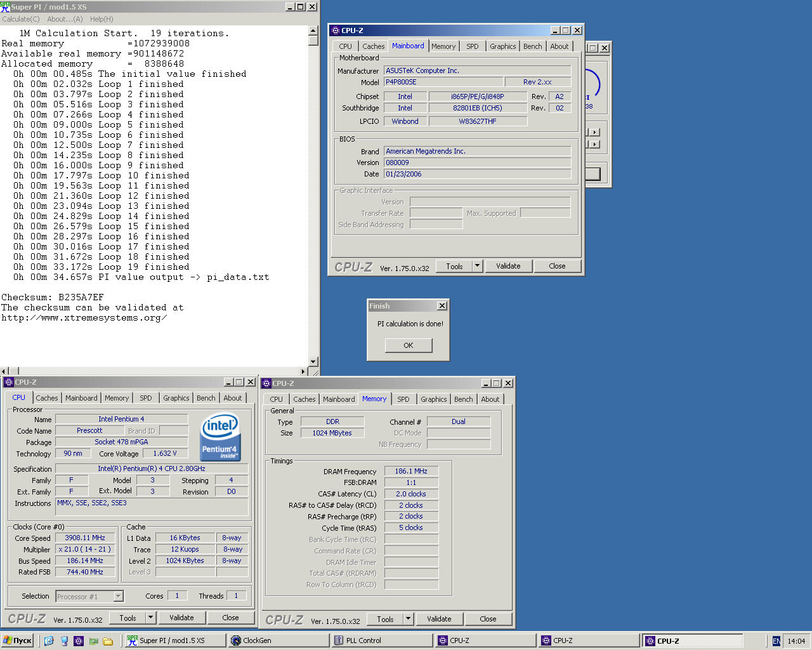Screen dimensions: 812x650
Task: Click motherboard model field P4P800SE
Action: (x=443, y=82)
